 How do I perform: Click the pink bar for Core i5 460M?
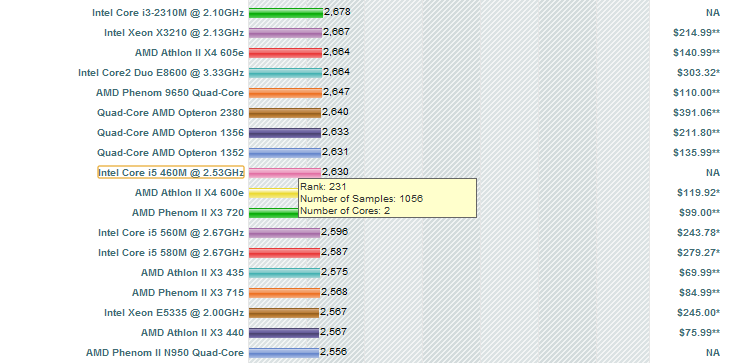coord(285,173)
